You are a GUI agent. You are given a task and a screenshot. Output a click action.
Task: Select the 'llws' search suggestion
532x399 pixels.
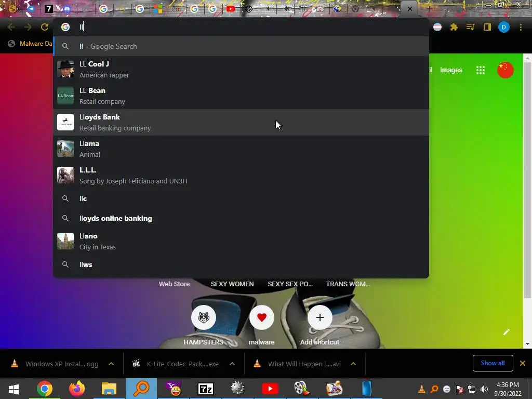[x=241, y=264]
